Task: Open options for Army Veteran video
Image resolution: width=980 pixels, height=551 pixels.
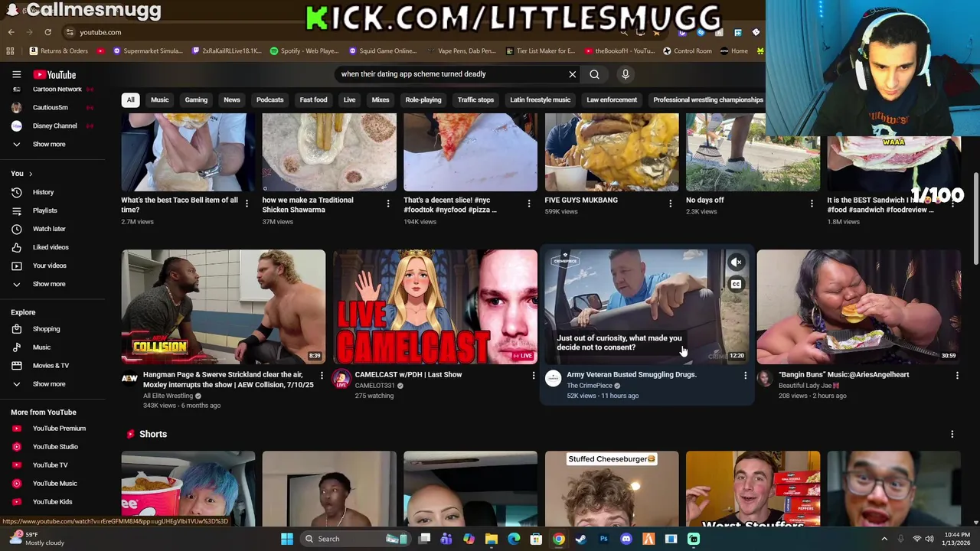Action: pos(745,376)
